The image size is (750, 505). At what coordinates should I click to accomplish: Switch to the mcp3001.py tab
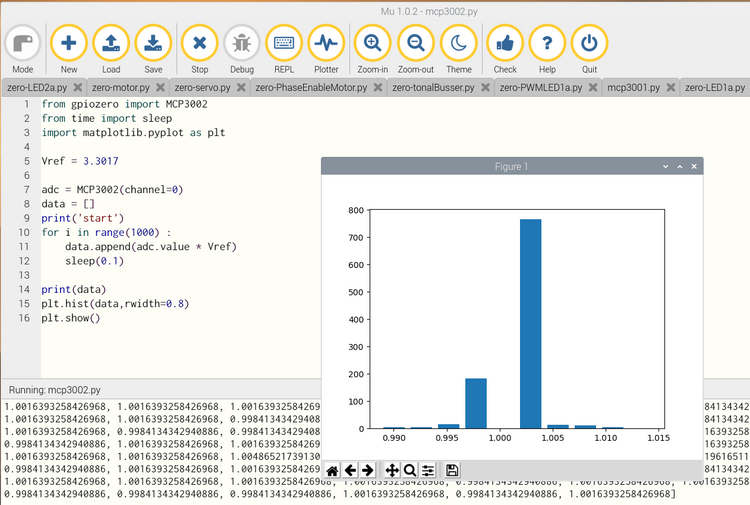[633, 88]
